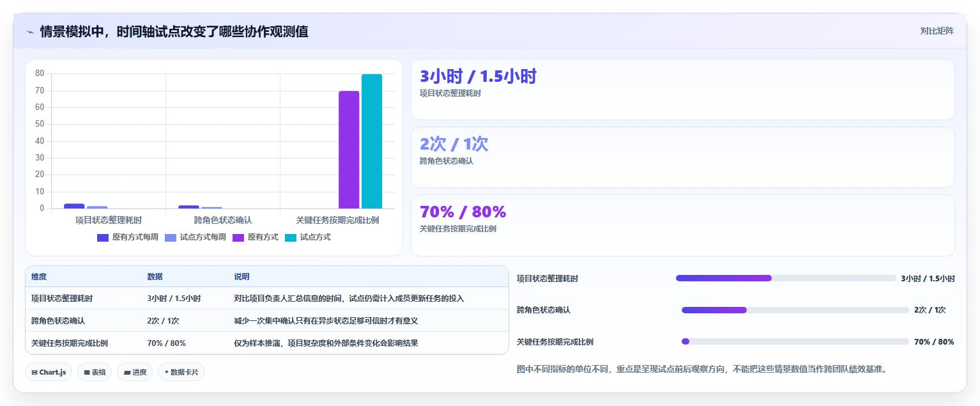The height and width of the screenshot is (406, 980).
Task: Click the page title 情景模拟中
Action: [174, 31]
